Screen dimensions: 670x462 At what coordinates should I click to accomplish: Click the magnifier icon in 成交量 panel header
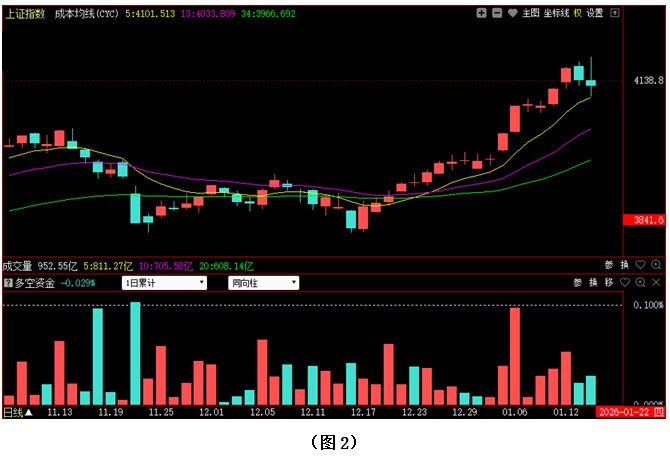[x=656, y=266]
